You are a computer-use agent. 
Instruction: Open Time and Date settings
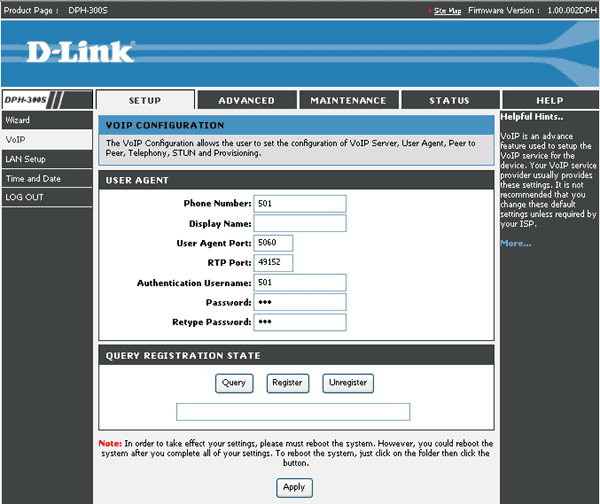(x=47, y=179)
